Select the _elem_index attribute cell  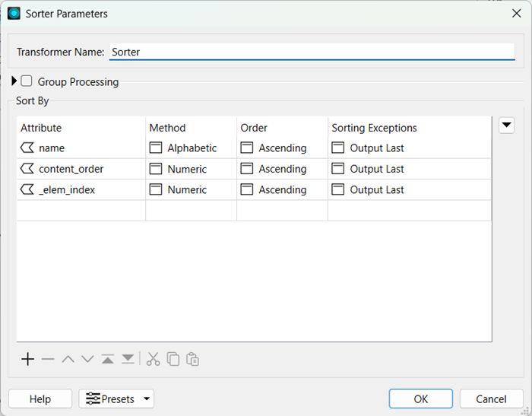(81, 189)
